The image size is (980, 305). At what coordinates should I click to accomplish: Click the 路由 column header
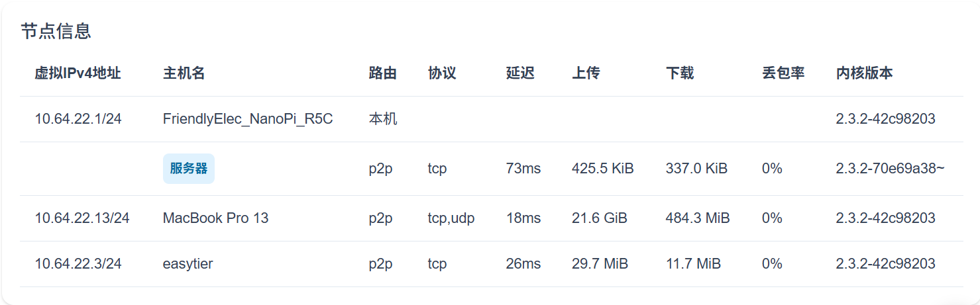(x=382, y=73)
